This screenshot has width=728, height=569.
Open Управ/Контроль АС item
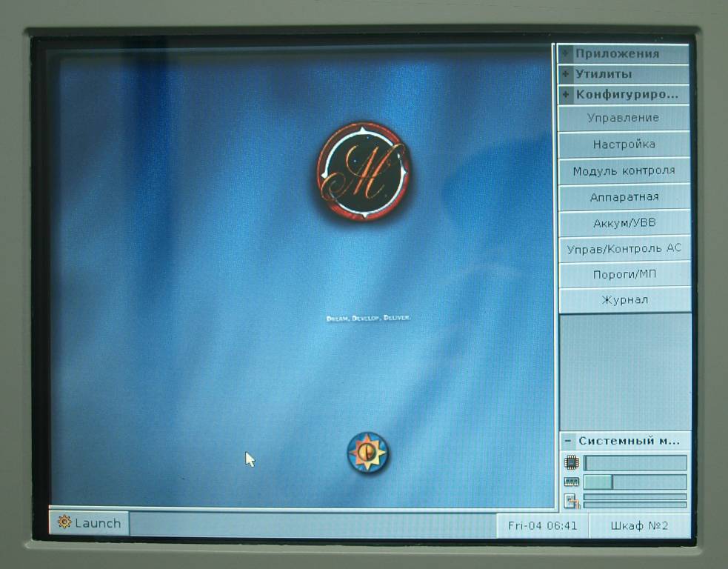[x=624, y=249]
